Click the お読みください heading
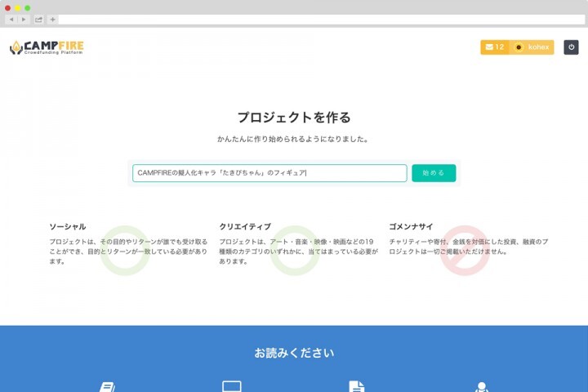The image size is (588, 392). (x=294, y=353)
